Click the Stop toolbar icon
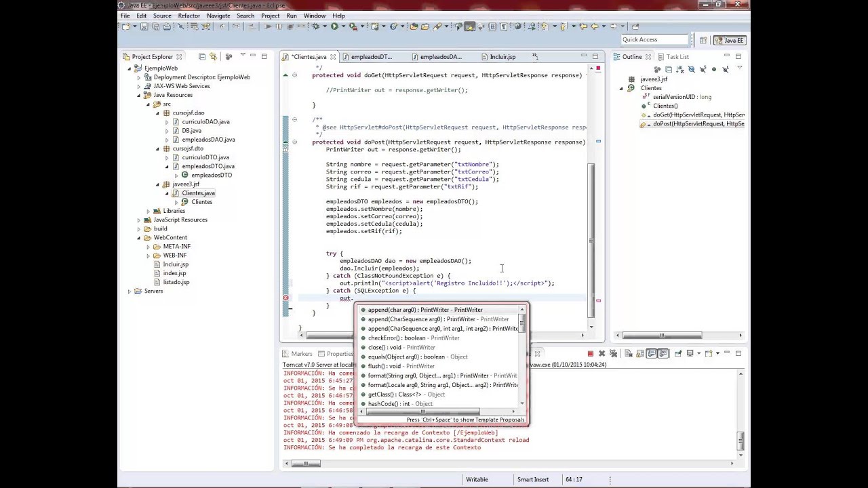Screen dimensions: 868x488 tap(290, 26)
